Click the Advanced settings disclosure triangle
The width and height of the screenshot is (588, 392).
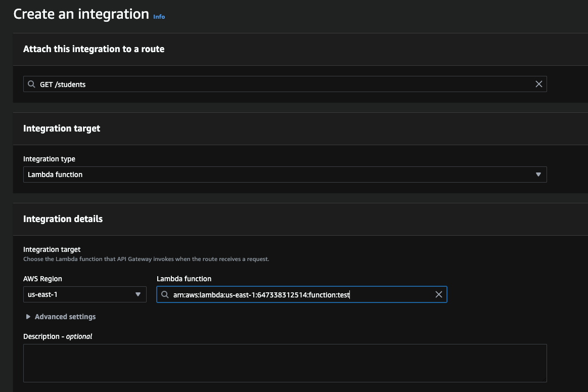28,317
